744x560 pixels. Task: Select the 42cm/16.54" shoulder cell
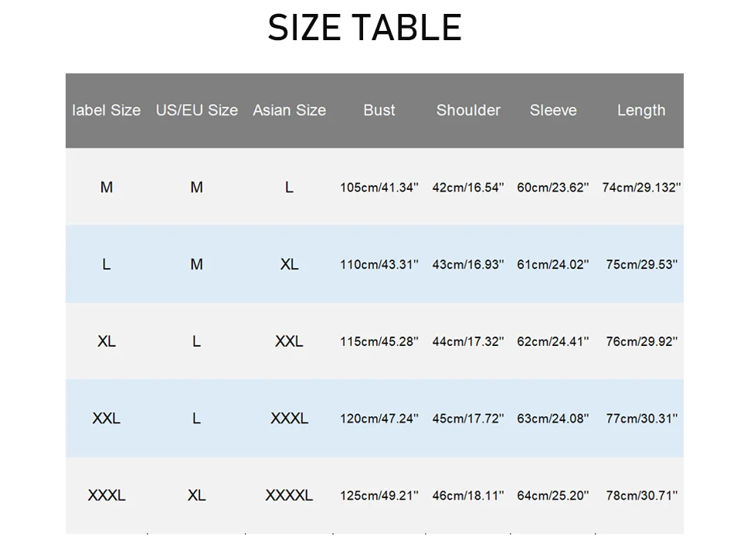click(x=468, y=188)
